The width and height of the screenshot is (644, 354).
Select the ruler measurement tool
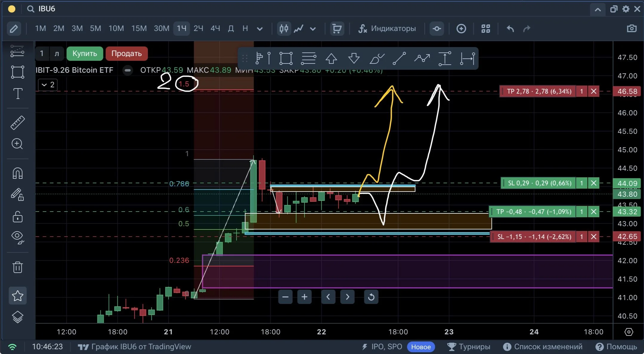click(x=18, y=122)
